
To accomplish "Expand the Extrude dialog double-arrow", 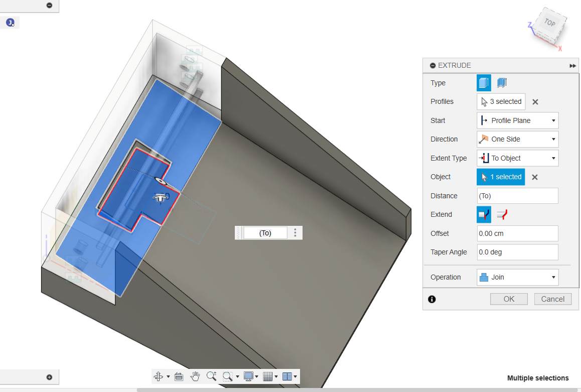I will click(572, 66).
